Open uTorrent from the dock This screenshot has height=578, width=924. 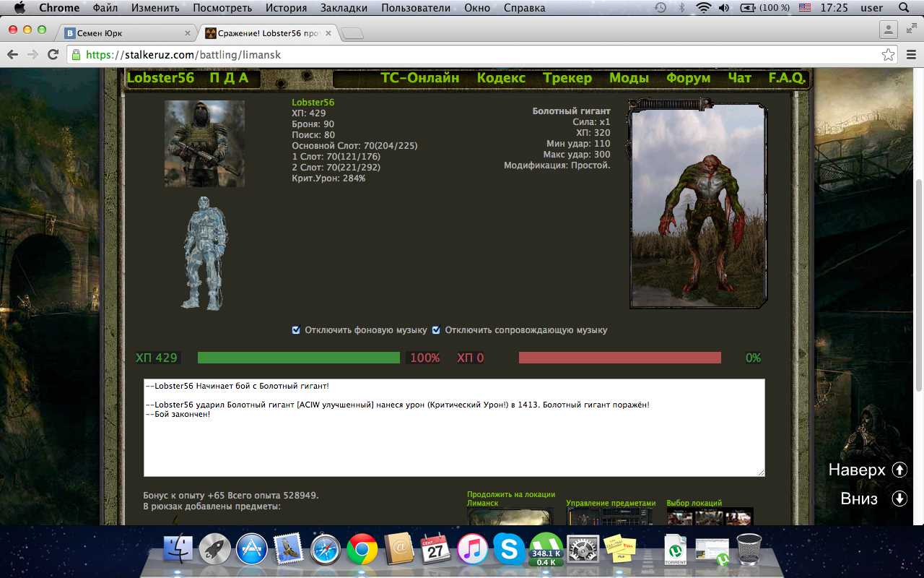(546, 549)
